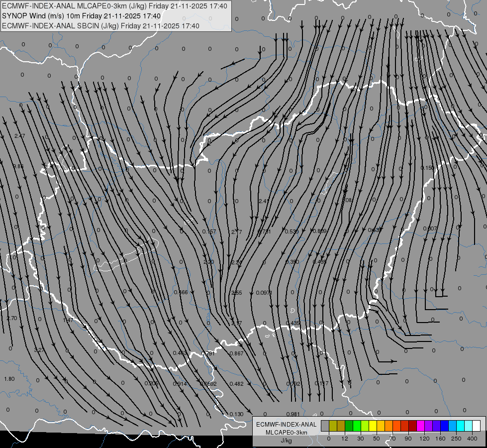Click the map value 9.86
This screenshot has height=448, width=487.
coord(18,166)
